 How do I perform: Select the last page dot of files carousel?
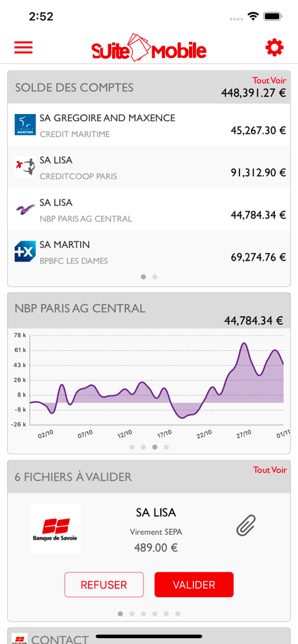(178, 614)
